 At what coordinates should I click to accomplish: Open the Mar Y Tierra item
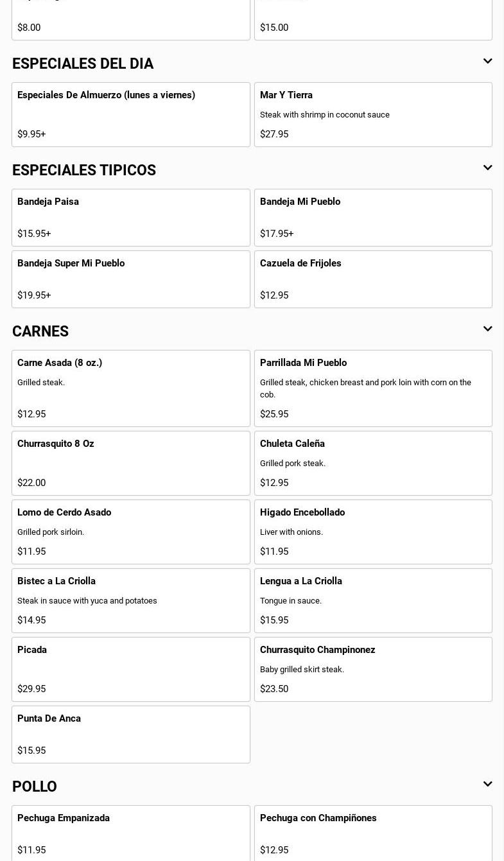point(373,114)
